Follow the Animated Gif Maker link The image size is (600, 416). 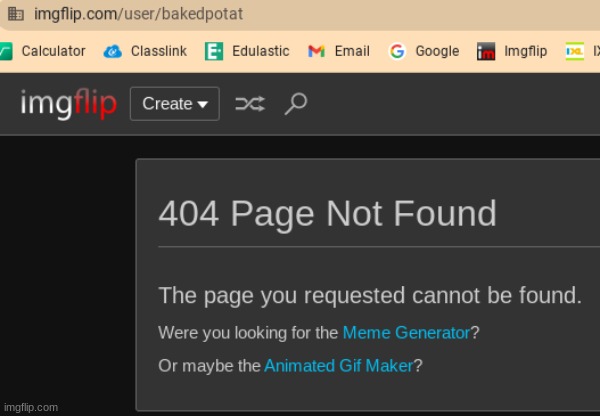point(338,366)
